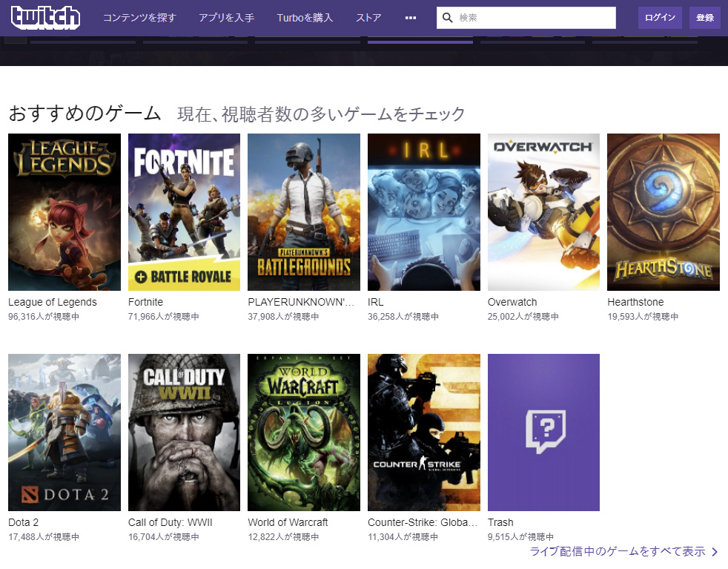
Task: Open the Overwatch cover art
Action: (543, 212)
